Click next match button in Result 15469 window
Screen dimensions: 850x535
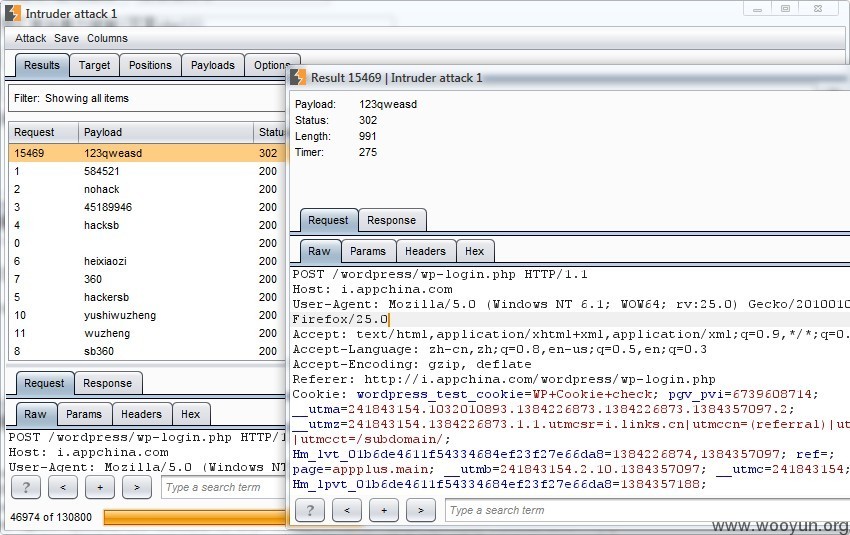click(421, 510)
